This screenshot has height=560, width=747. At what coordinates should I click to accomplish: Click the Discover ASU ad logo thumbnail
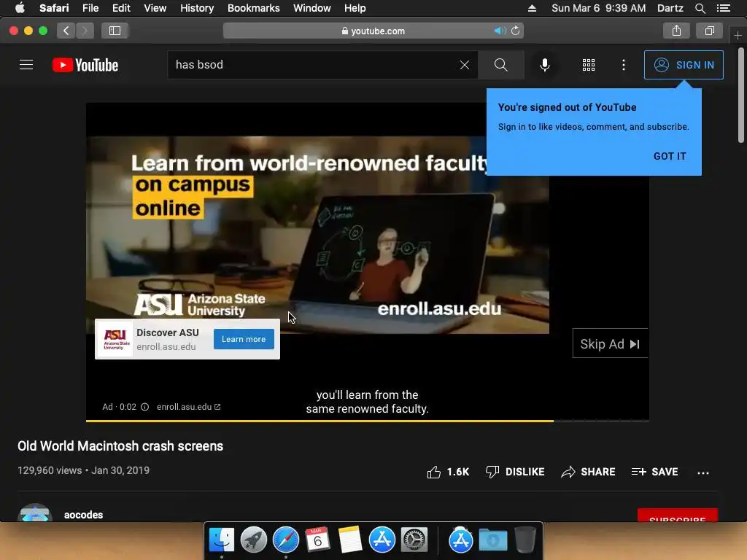(x=117, y=339)
